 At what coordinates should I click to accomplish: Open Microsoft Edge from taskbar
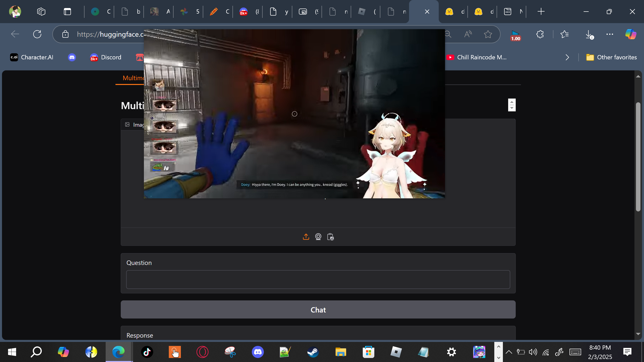coord(118,352)
